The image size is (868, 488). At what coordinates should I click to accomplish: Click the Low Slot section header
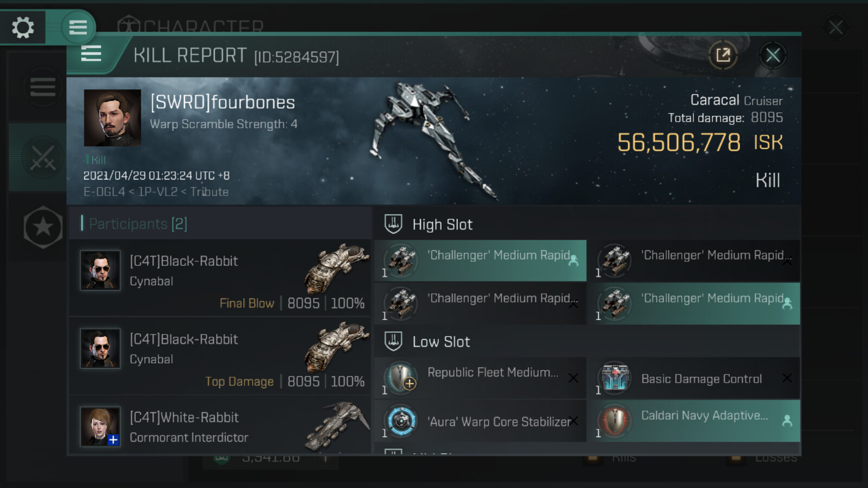pos(441,342)
